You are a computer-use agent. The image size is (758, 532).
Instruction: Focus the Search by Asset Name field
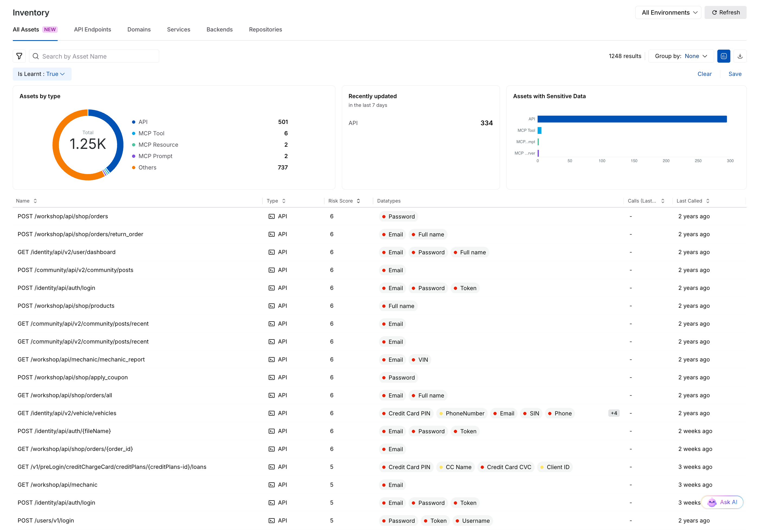pyautogui.click(x=94, y=56)
